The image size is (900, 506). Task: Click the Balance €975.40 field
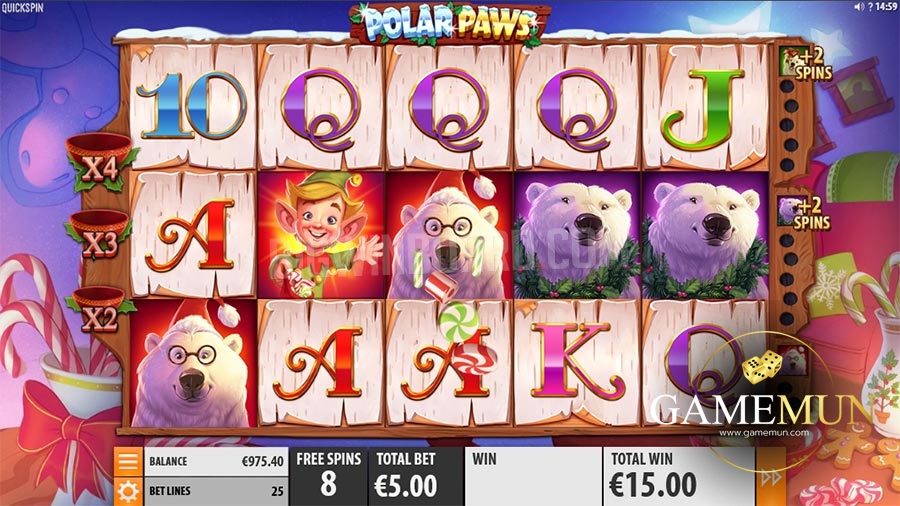point(216,461)
